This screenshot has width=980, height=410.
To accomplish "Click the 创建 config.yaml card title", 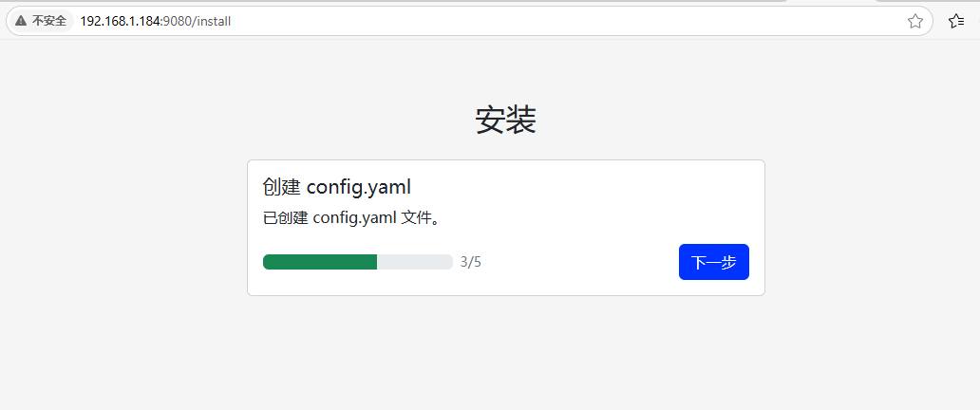I will [337, 187].
